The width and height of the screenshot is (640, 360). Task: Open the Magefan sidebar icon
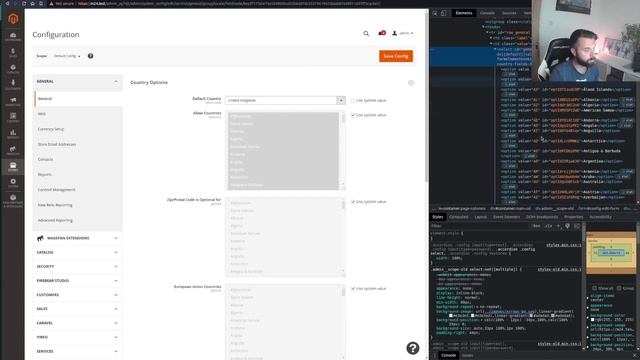coord(13,150)
